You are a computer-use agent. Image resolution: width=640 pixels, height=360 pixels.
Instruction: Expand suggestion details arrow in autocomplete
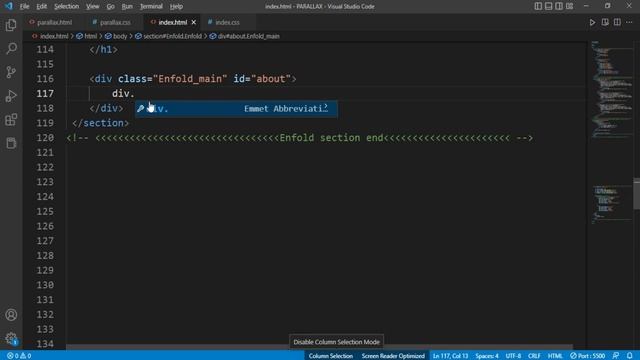pos(326,107)
